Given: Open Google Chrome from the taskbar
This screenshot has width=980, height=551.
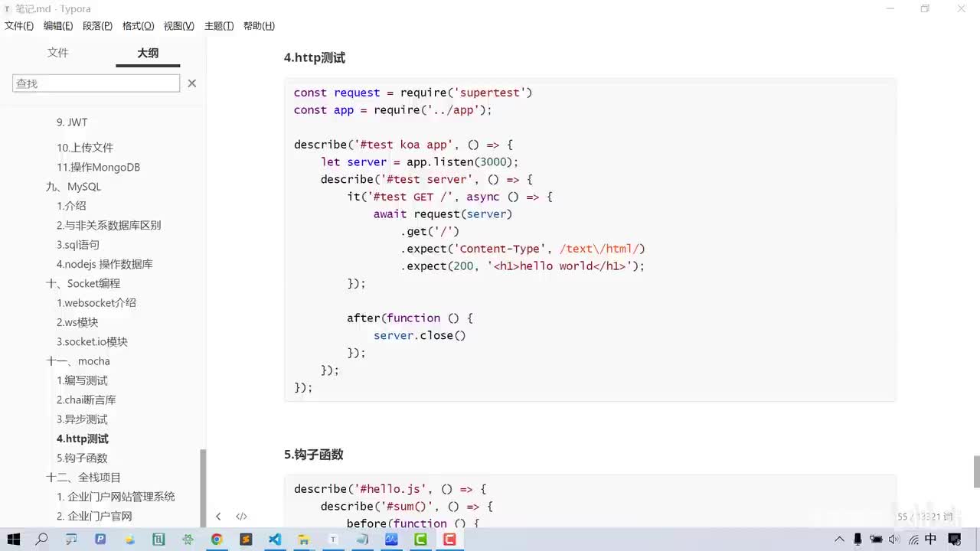Looking at the screenshot, I should point(217,540).
